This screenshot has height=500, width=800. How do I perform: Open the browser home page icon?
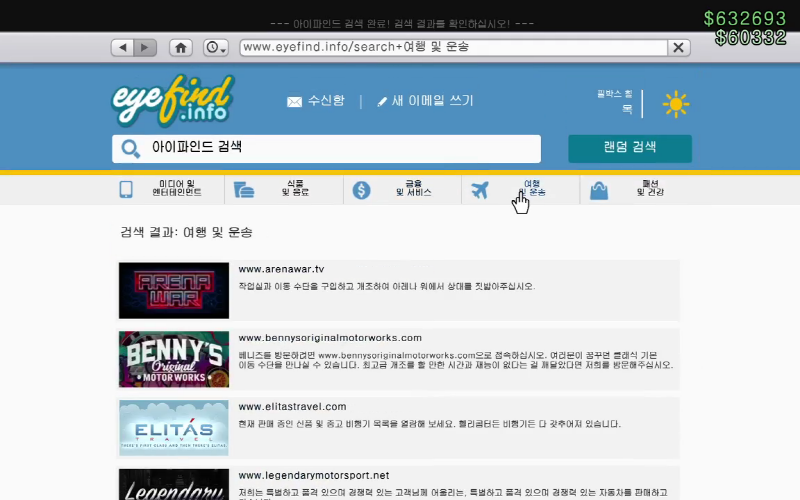coord(181,47)
